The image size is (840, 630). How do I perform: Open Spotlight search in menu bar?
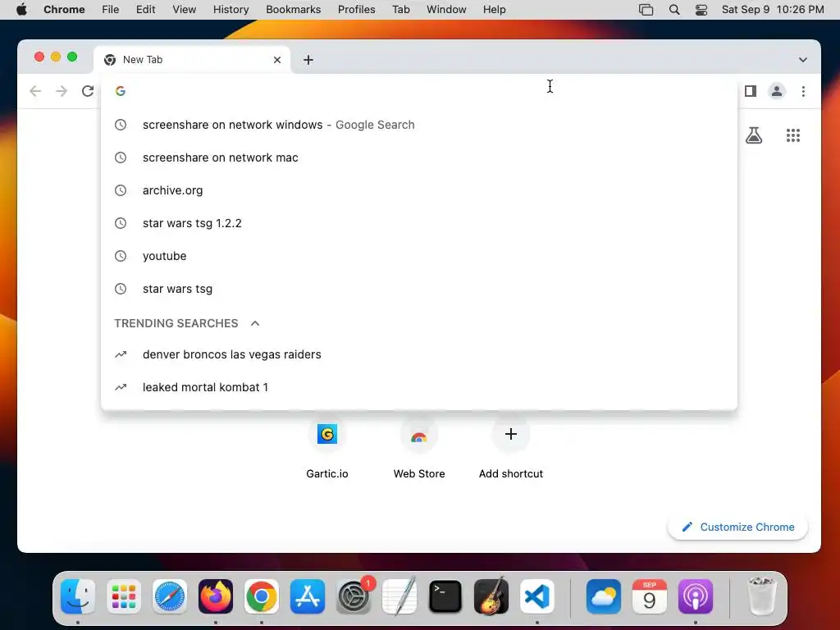point(674,10)
